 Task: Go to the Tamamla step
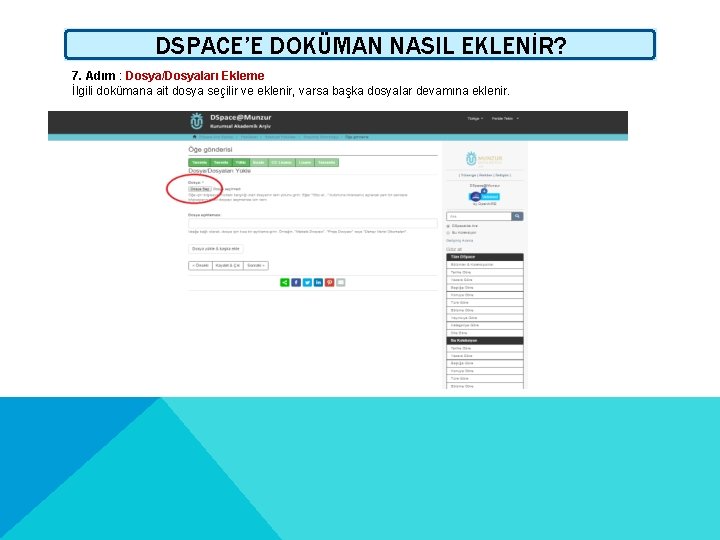pos(326,163)
